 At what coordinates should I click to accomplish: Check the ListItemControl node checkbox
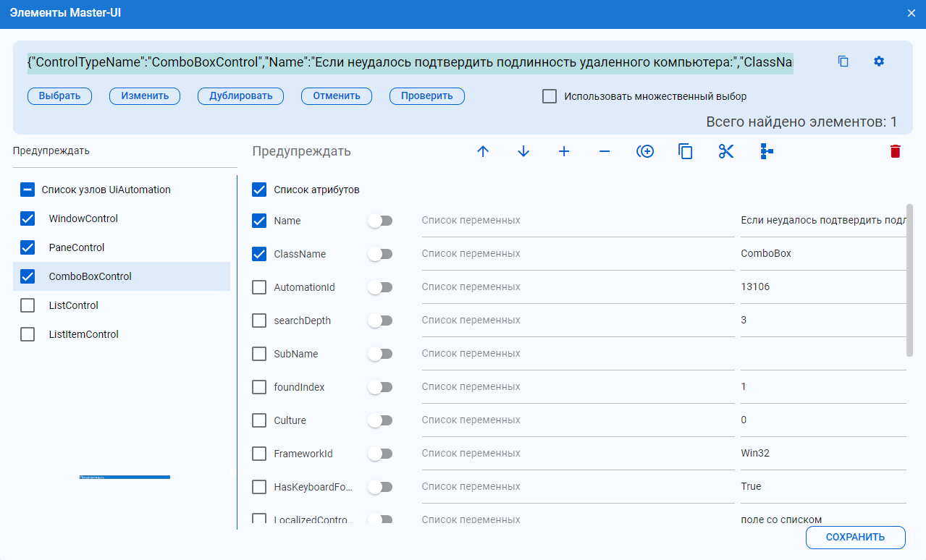click(28, 334)
